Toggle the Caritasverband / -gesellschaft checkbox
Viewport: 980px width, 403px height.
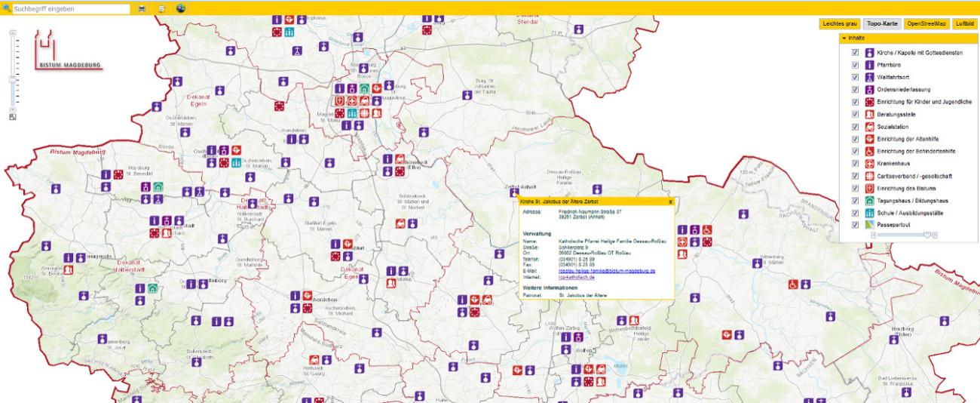854,175
